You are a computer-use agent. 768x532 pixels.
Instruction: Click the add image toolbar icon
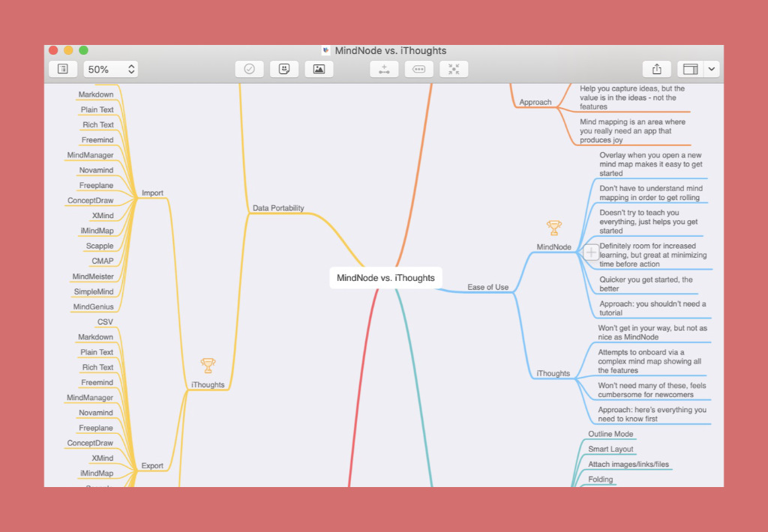319,69
